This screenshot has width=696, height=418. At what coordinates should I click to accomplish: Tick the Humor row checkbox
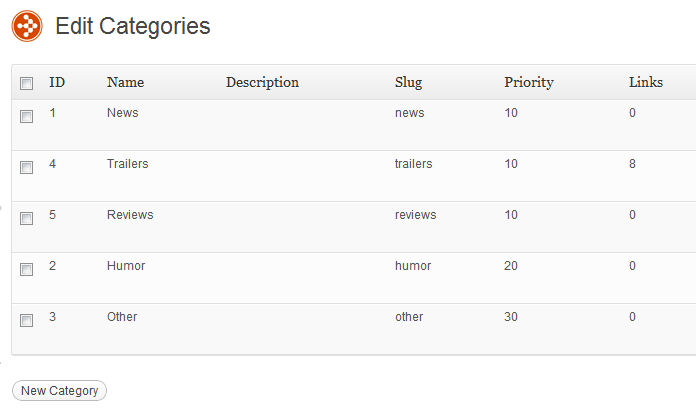coord(27,269)
